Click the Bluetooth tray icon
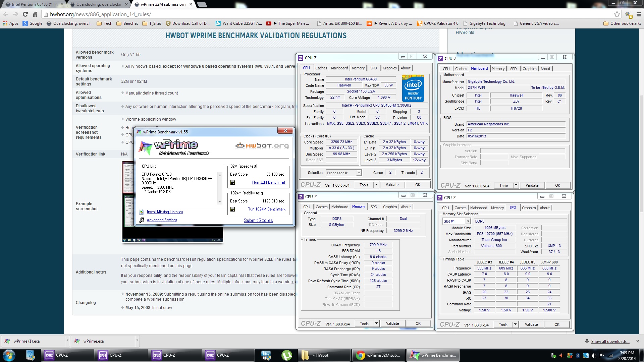 click(x=578, y=355)
